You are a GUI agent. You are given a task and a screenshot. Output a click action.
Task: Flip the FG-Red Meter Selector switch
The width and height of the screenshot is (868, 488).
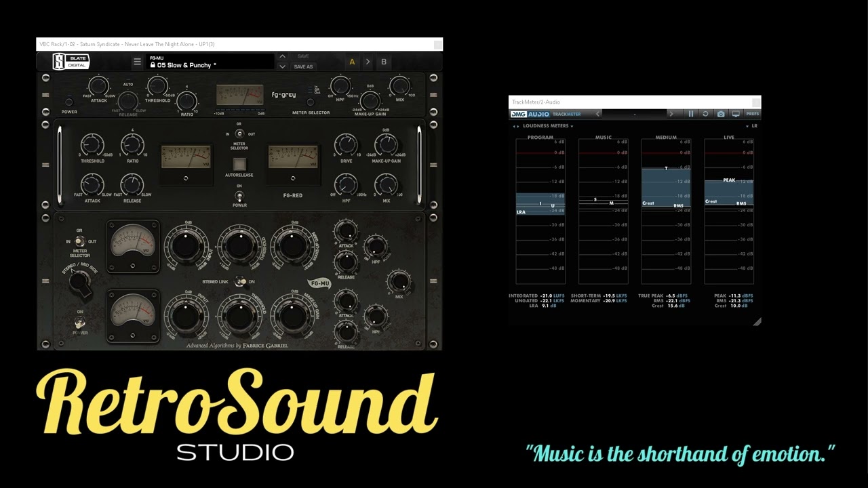(x=239, y=134)
